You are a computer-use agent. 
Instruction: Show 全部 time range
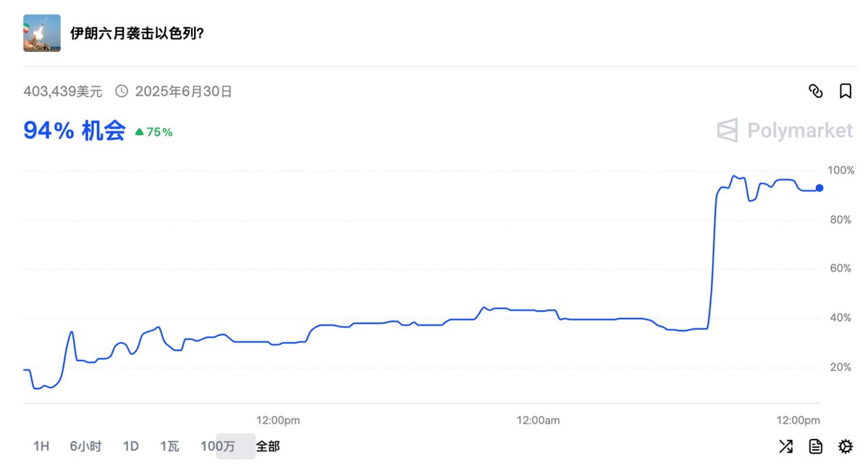coord(267,446)
